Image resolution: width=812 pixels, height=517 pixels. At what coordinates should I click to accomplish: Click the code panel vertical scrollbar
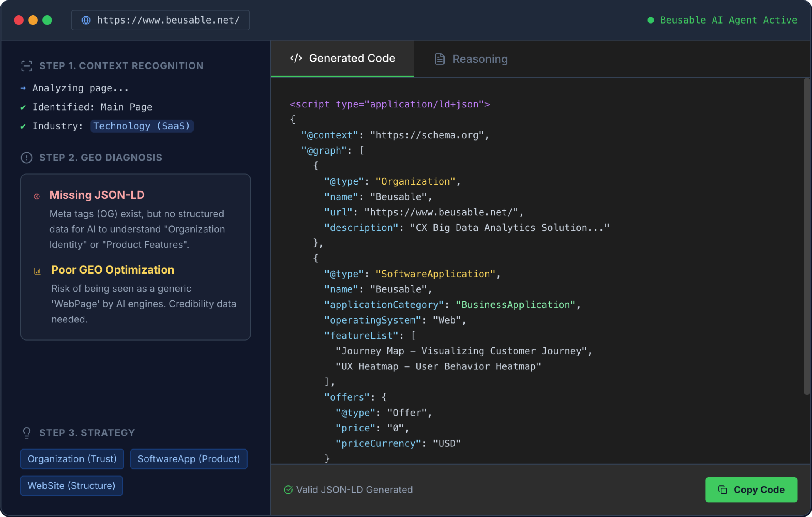point(807,237)
